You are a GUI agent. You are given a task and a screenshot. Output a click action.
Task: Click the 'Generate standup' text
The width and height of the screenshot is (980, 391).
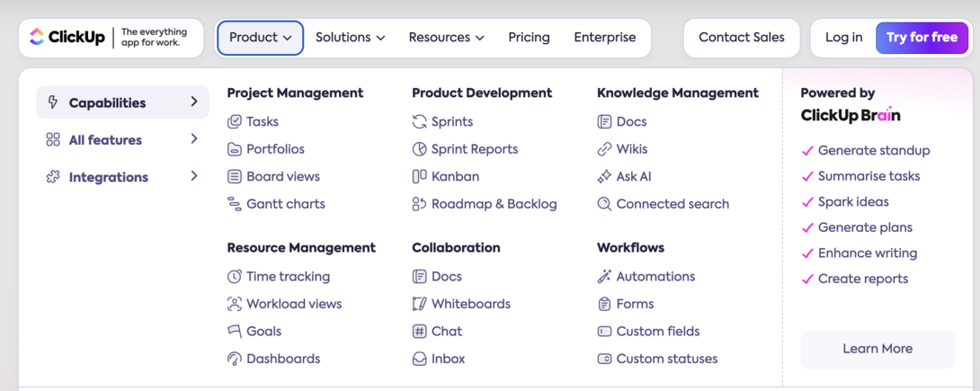click(874, 150)
